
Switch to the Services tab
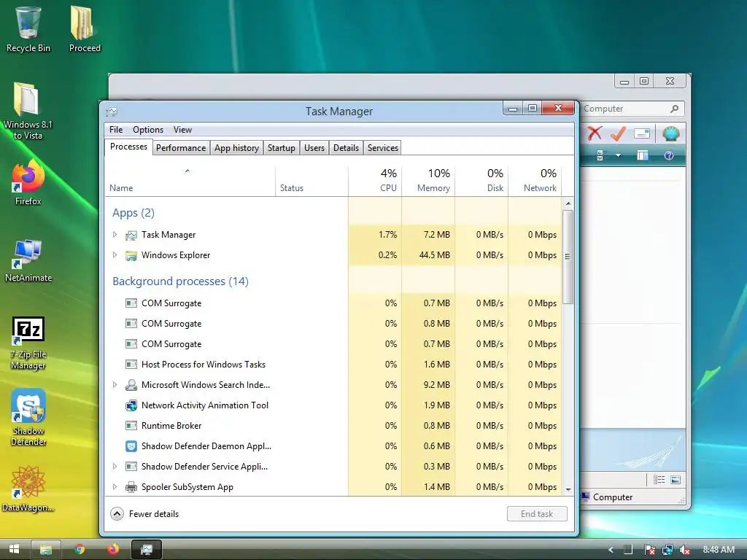382,147
